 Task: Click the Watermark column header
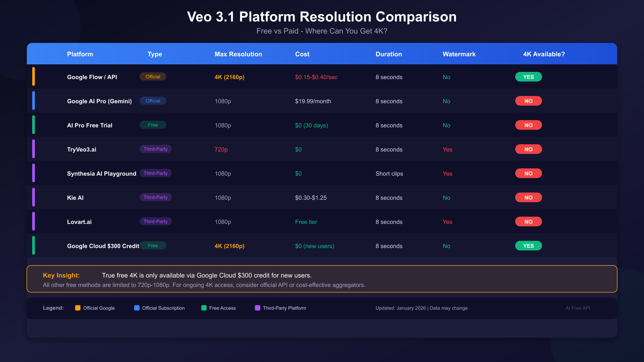(x=459, y=54)
